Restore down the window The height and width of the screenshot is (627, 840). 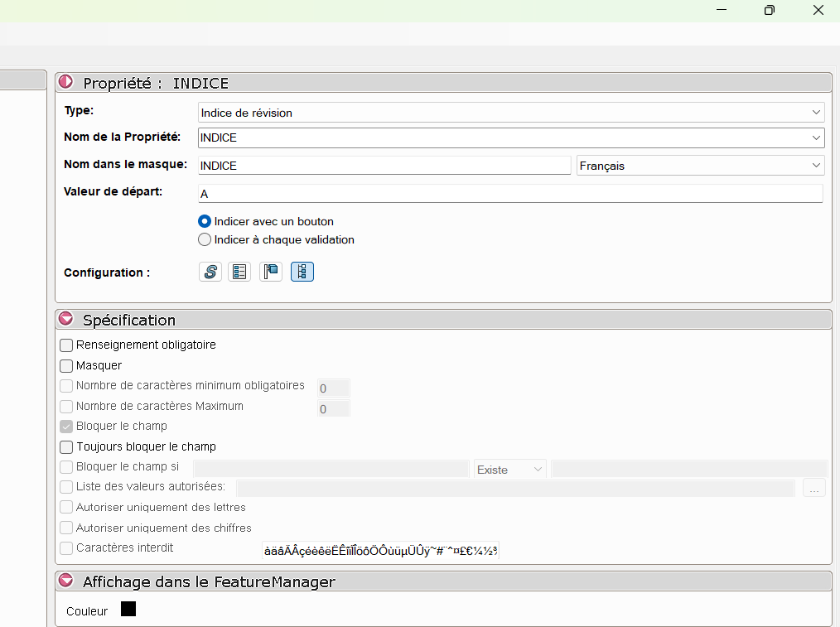770,10
